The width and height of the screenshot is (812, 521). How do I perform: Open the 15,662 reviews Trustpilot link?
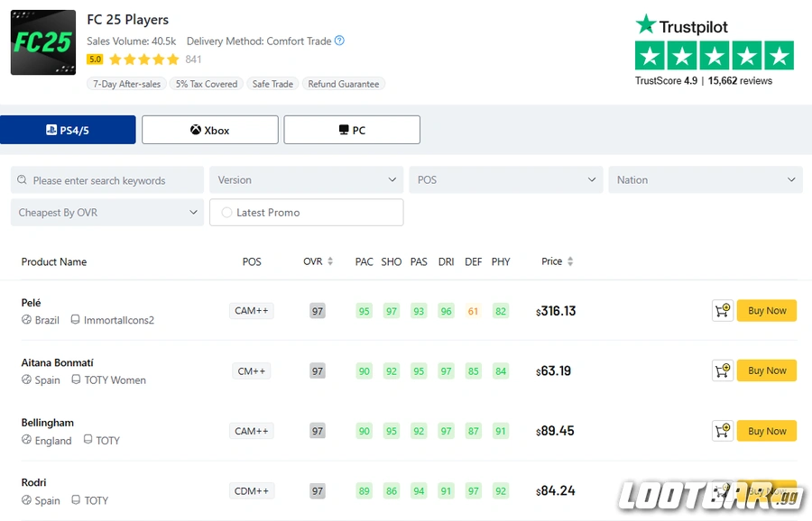[x=740, y=81]
